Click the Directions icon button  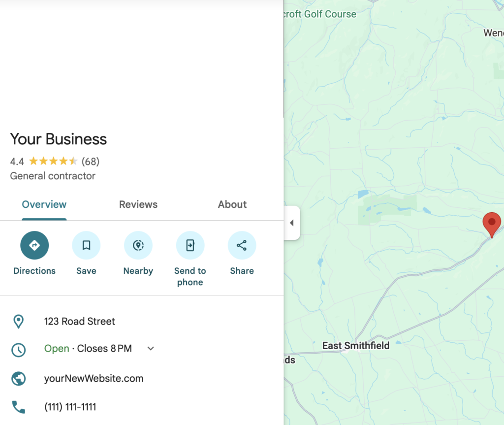pos(34,245)
